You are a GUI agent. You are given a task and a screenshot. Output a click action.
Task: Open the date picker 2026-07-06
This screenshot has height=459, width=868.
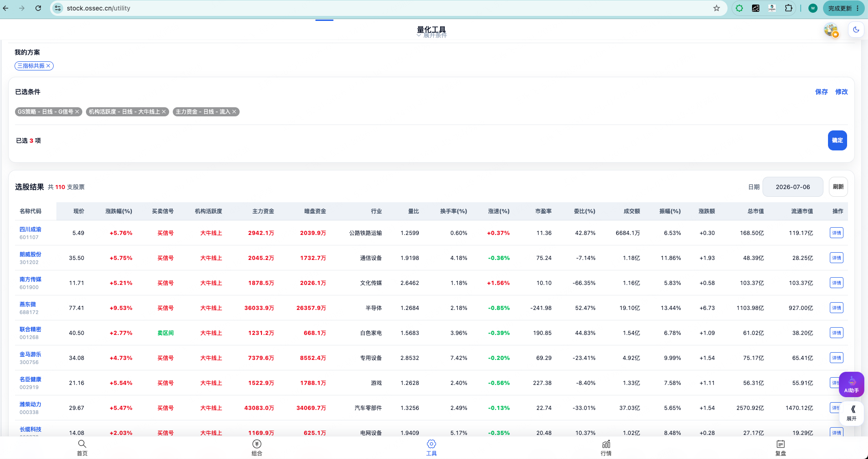tap(793, 187)
